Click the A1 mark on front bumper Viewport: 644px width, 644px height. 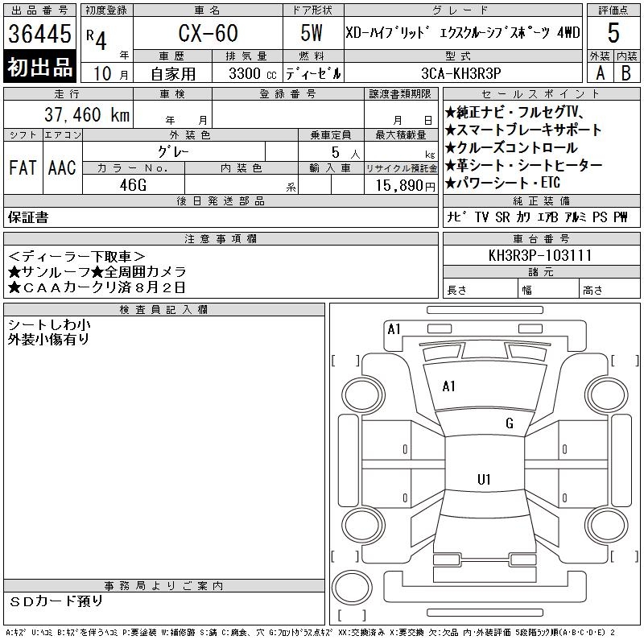394,329
